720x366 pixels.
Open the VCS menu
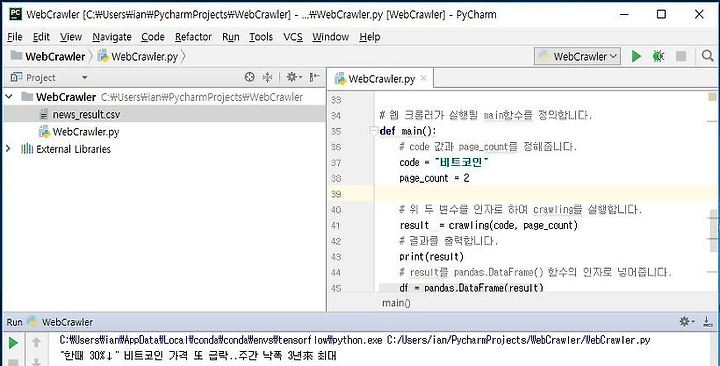(292, 37)
